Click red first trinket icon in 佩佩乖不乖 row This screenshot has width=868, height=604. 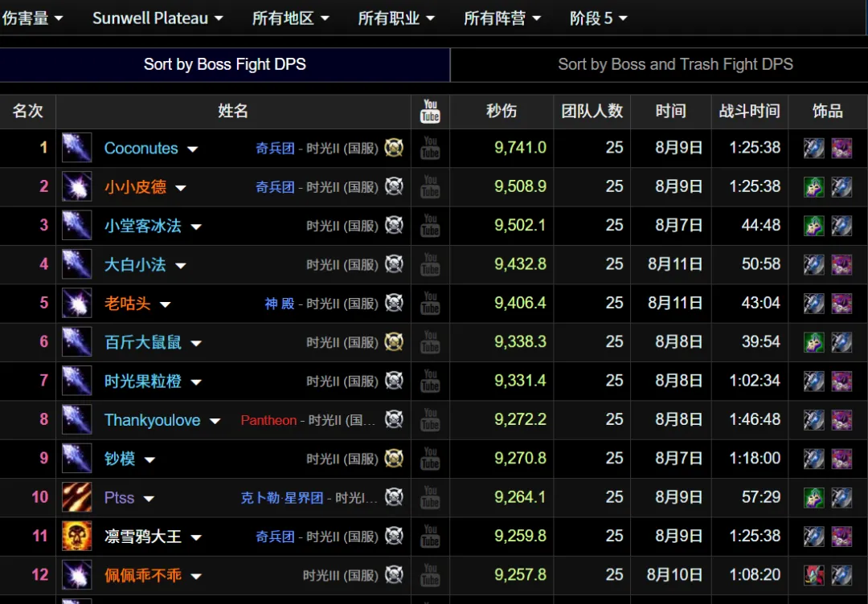[813, 575]
